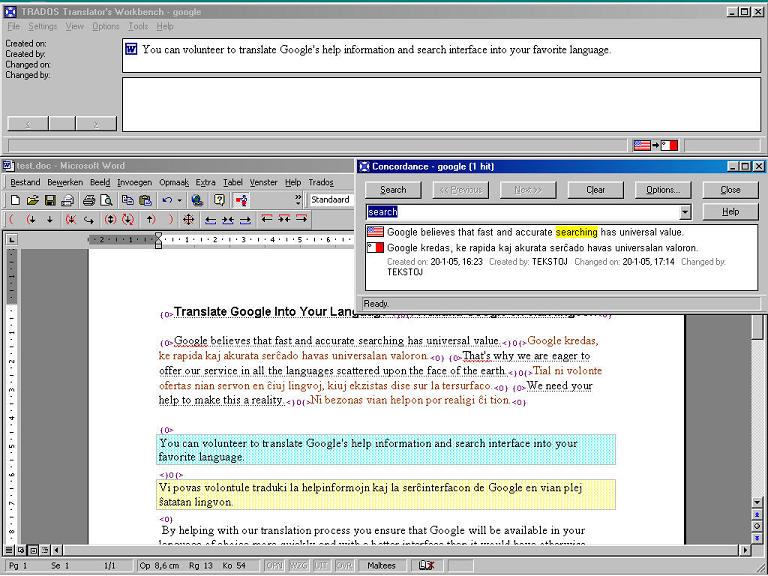Image resolution: width=768 pixels, height=576 pixels.
Task: Expand the concordance search term dropdown
Action: (685, 212)
